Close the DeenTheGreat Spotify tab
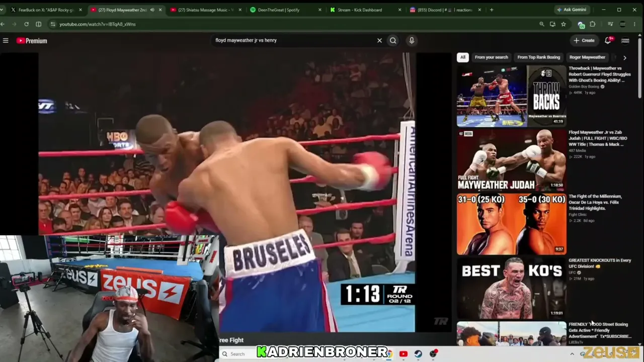Image resolution: width=644 pixels, height=362 pixels. click(320, 10)
